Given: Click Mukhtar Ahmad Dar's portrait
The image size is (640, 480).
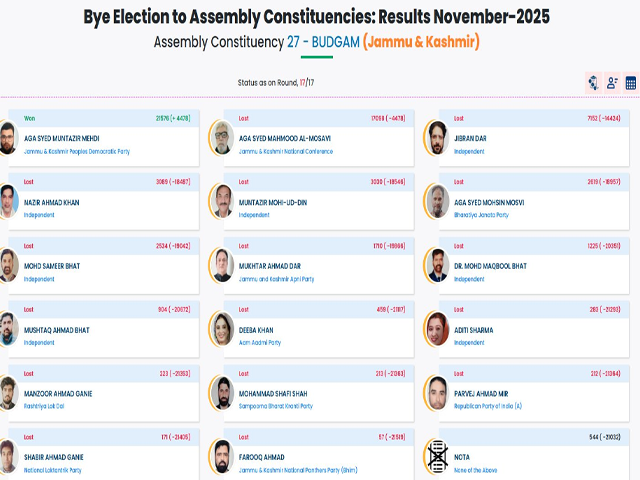Looking at the screenshot, I should click(221, 265).
